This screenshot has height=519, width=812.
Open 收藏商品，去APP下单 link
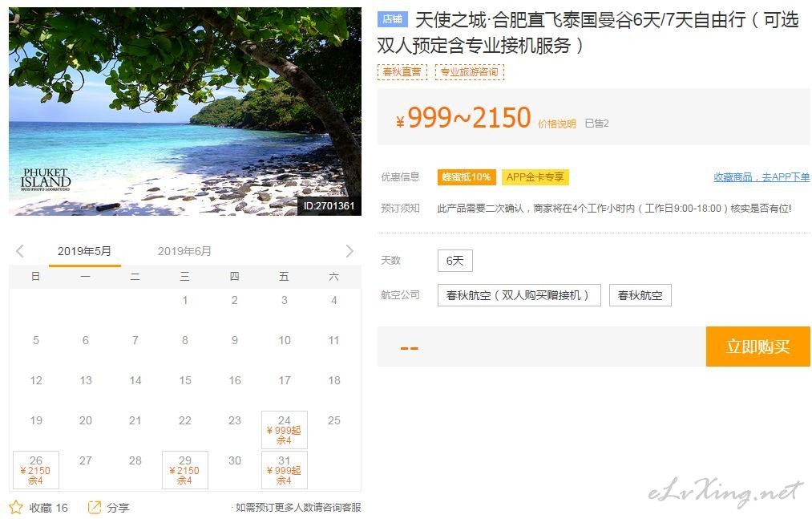pos(762,176)
